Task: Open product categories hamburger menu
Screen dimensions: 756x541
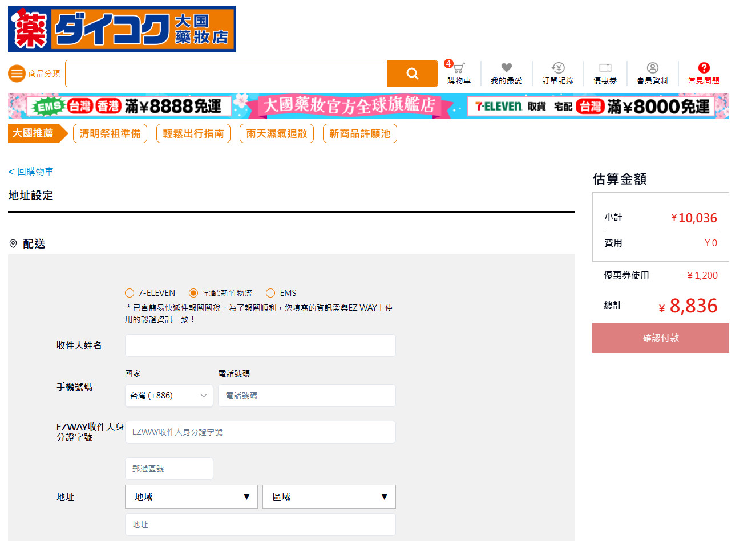Action: click(x=17, y=74)
